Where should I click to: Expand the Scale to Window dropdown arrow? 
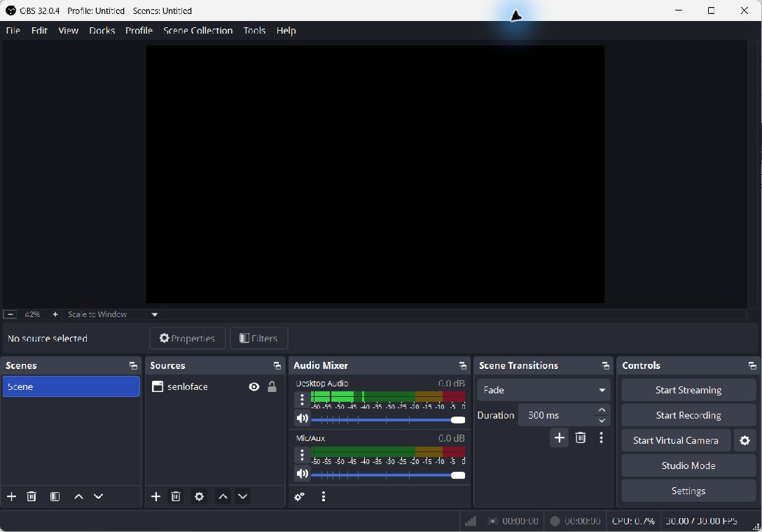click(155, 315)
